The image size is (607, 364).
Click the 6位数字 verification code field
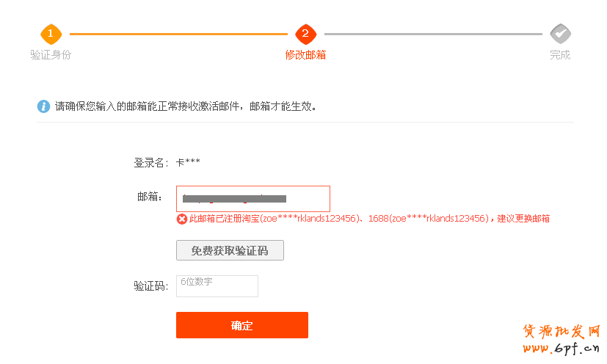tap(217, 286)
